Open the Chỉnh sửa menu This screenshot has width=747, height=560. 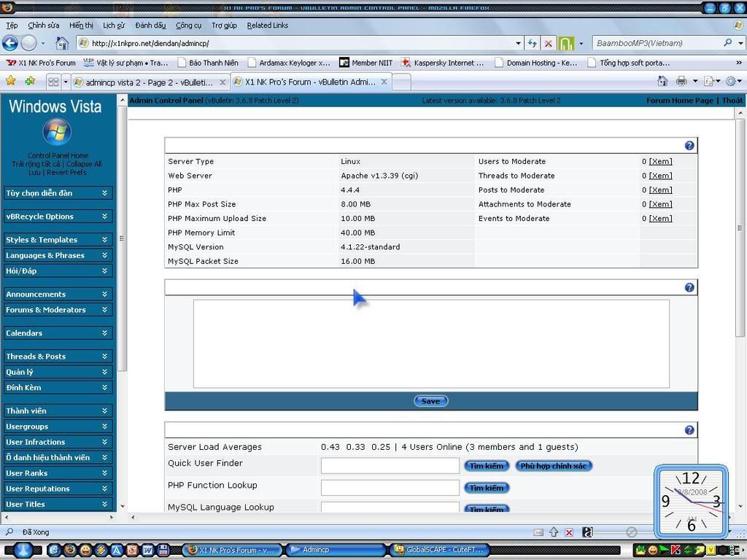pos(43,26)
